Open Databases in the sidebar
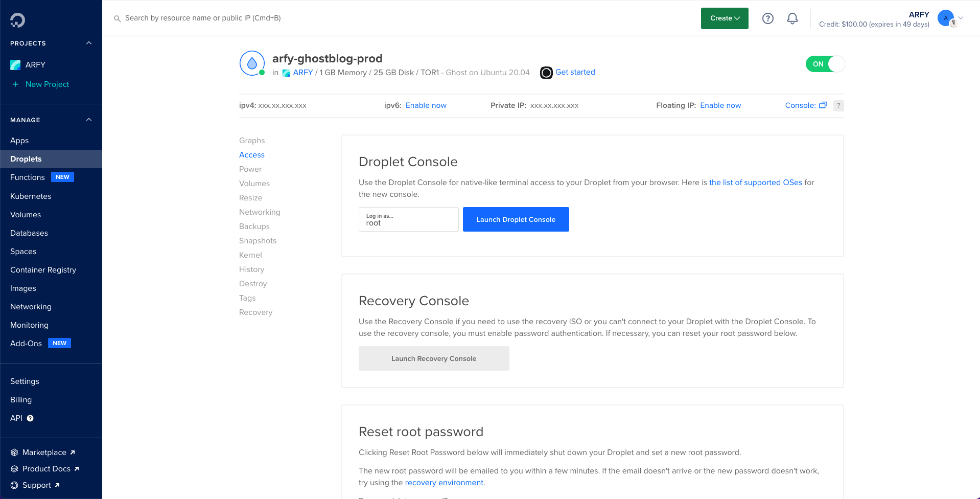The image size is (980, 499). pyautogui.click(x=29, y=233)
